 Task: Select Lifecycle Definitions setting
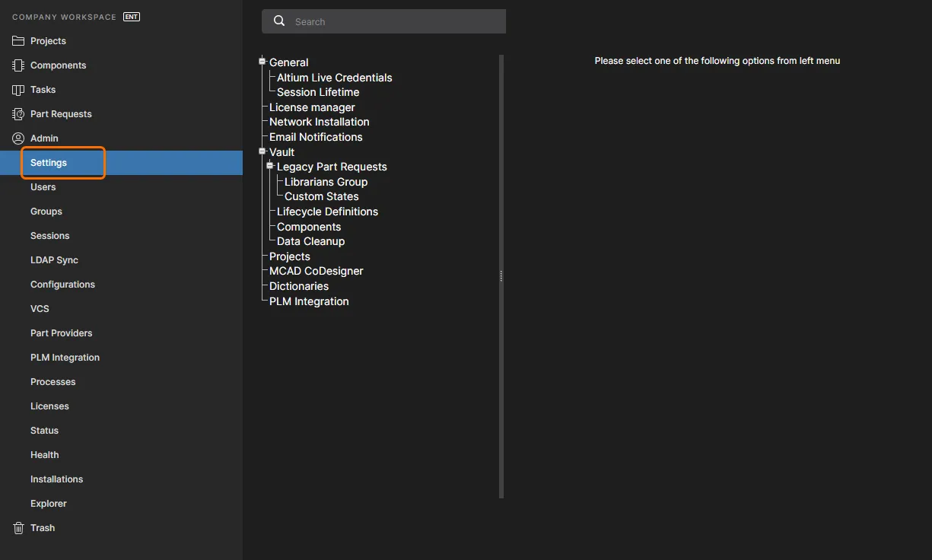[x=327, y=212]
